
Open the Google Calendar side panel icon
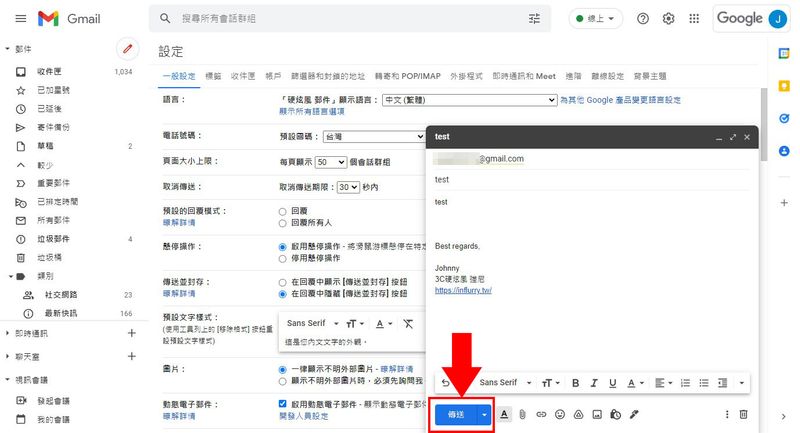[784, 53]
